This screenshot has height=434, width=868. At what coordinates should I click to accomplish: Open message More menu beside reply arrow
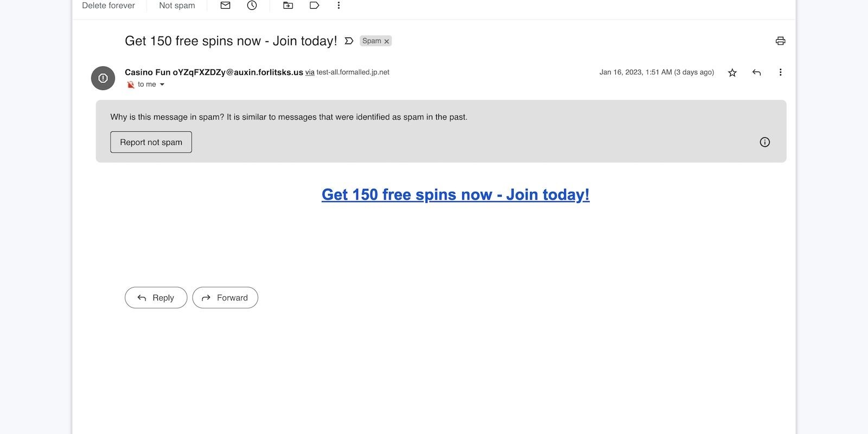(x=781, y=73)
